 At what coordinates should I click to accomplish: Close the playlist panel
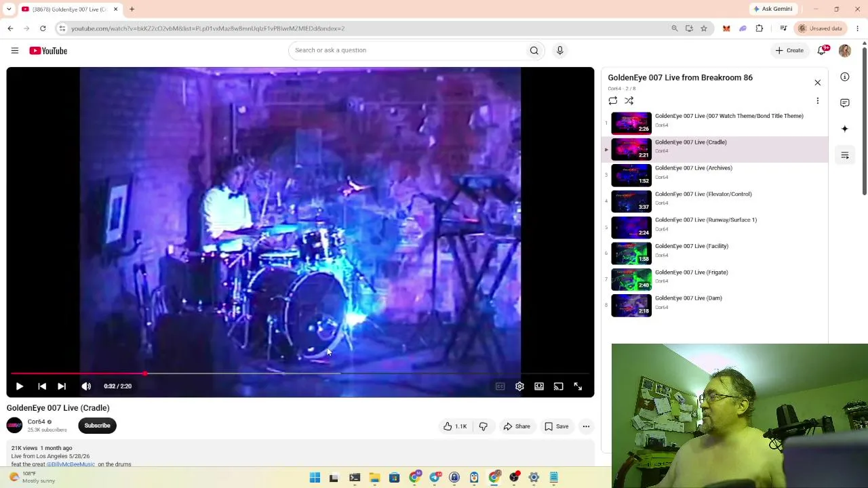point(817,83)
